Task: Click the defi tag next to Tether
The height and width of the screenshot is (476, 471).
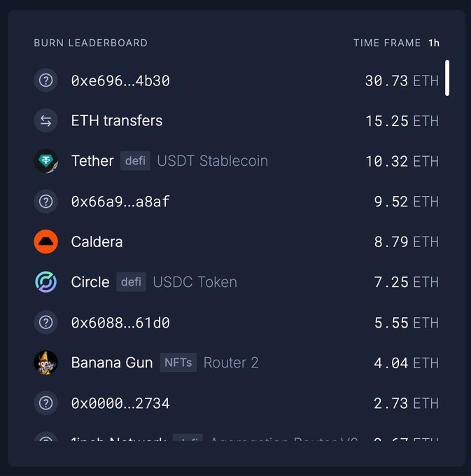Action: (135, 160)
